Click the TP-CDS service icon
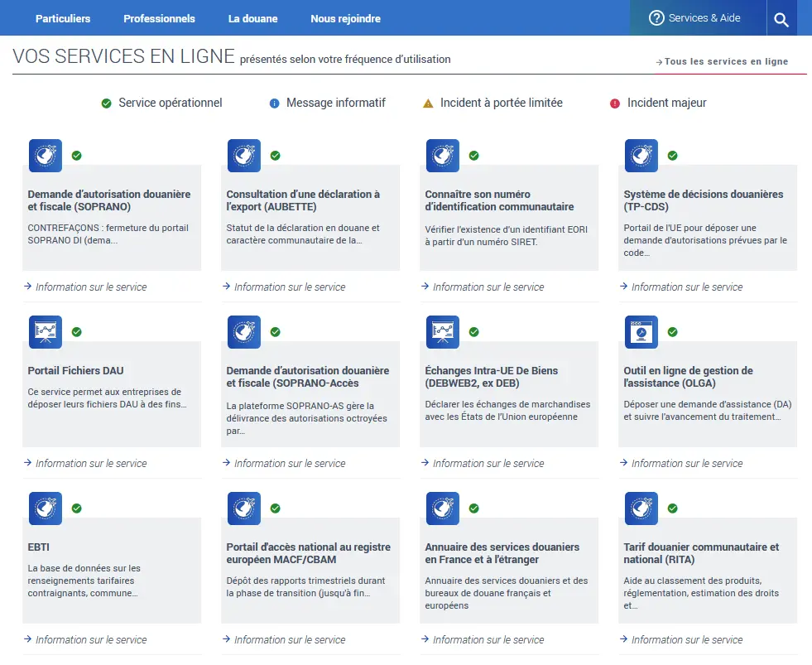812x665 pixels. pos(641,156)
